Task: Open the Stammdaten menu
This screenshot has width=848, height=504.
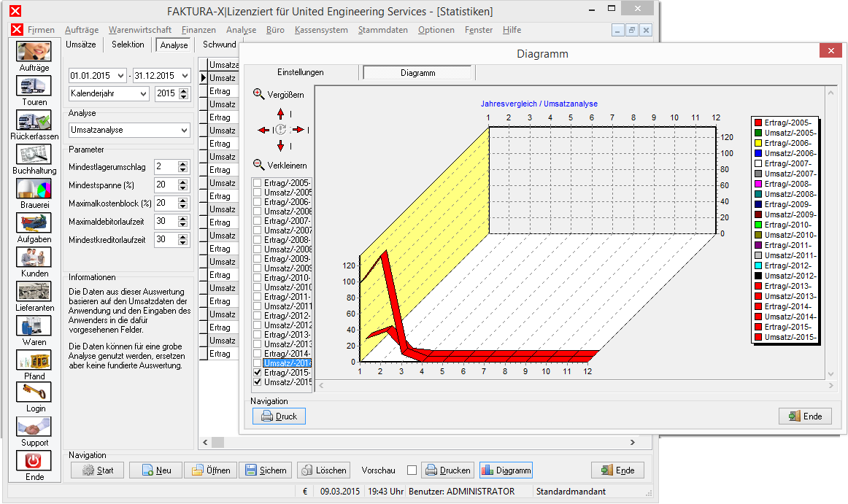Action: tap(383, 30)
